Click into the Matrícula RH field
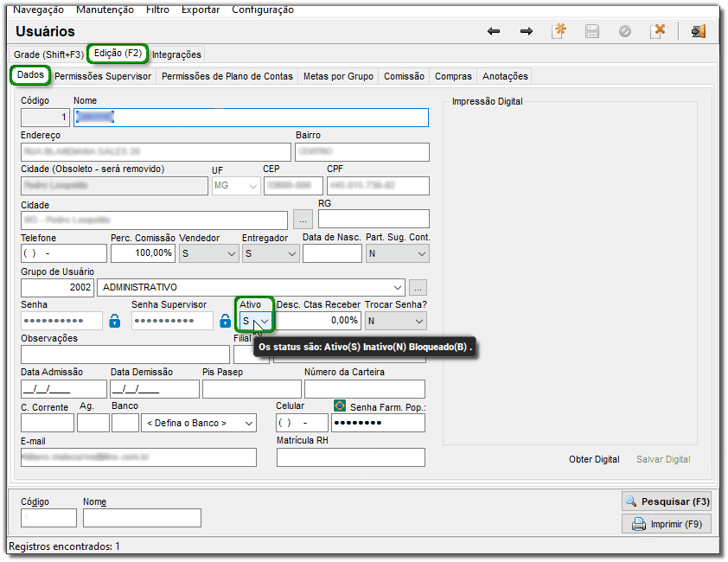Viewport: 728px width, 562px height. (351, 457)
